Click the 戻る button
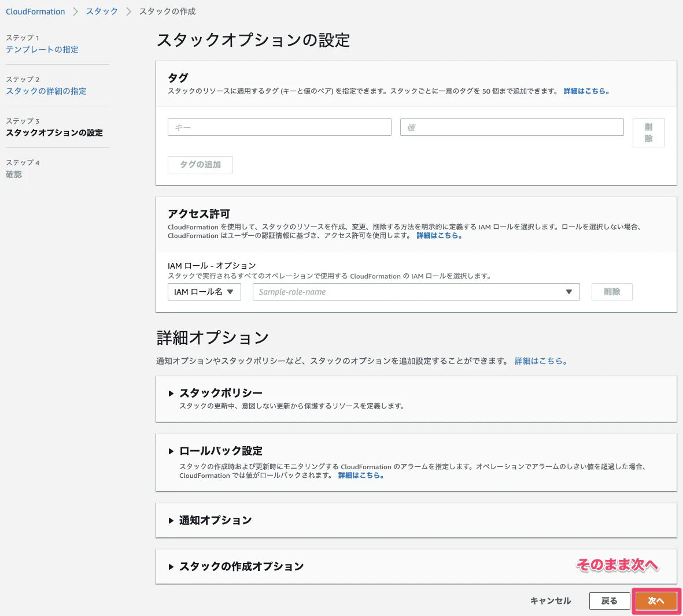Screen dimensions: 683x616 click(610, 601)
